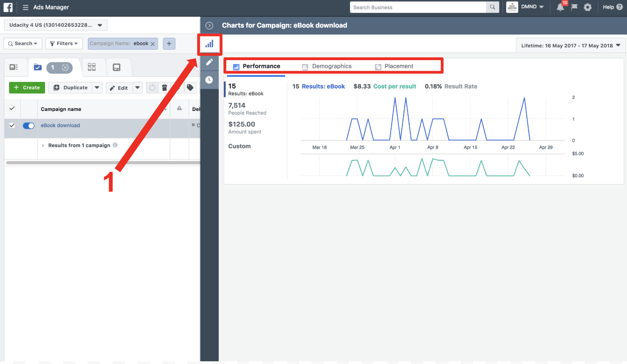Image resolution: width=627 pixels, height=364 pixels.
Task: Uncheck the eBook download row checkbox
Action: tap(12, 125)
